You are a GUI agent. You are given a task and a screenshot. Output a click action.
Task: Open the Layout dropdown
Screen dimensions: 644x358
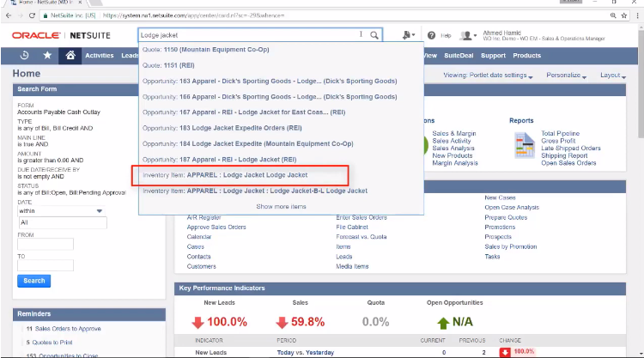613,76
